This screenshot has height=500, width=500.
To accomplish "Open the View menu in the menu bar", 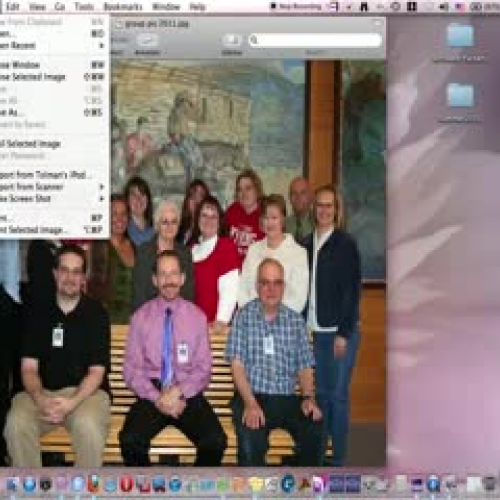I will 37,6.
